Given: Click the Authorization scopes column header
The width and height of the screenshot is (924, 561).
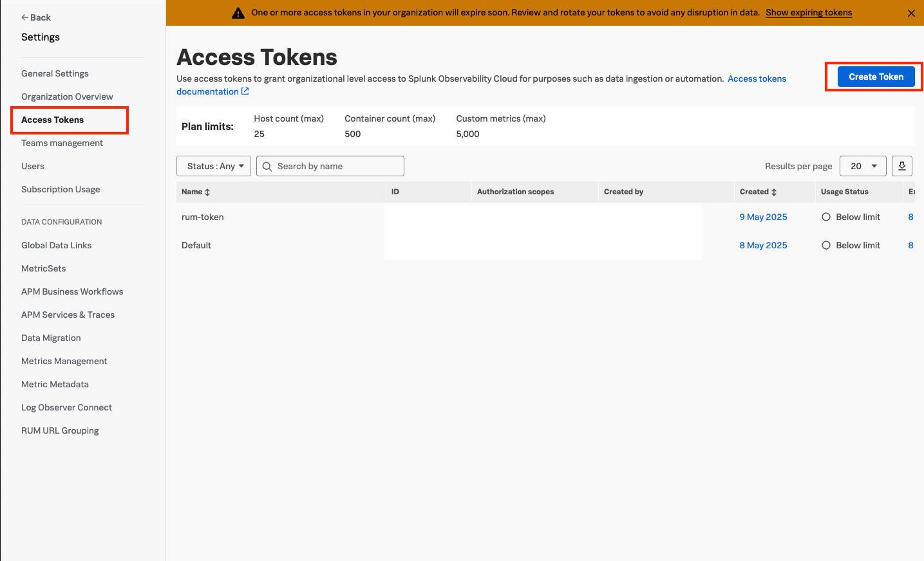Looking at the screenshot, I should (515, 192).
